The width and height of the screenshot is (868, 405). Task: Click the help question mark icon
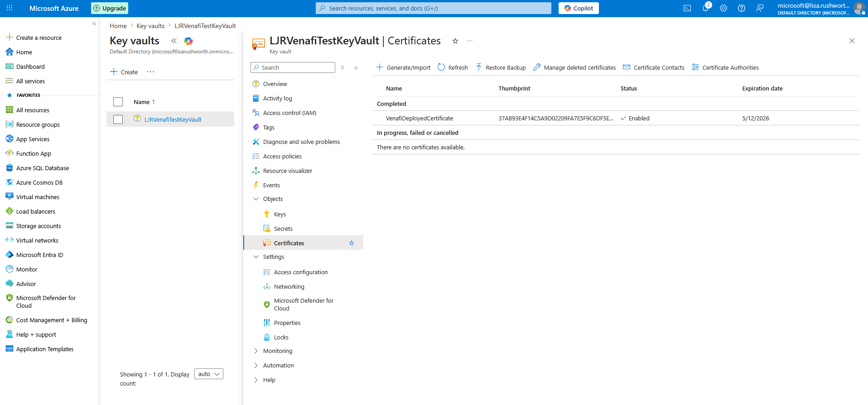[x=742, y=8]
